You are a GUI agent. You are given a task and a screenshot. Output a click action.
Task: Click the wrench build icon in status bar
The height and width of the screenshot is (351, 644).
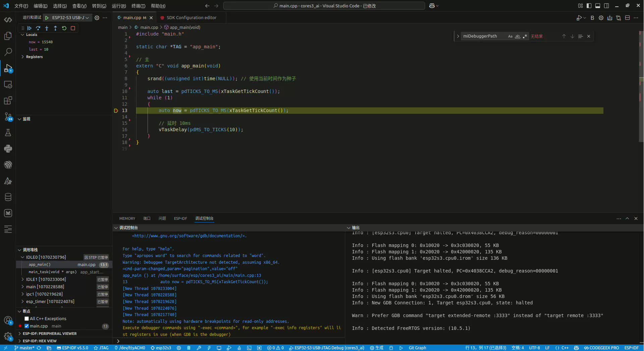pos(199,348)
